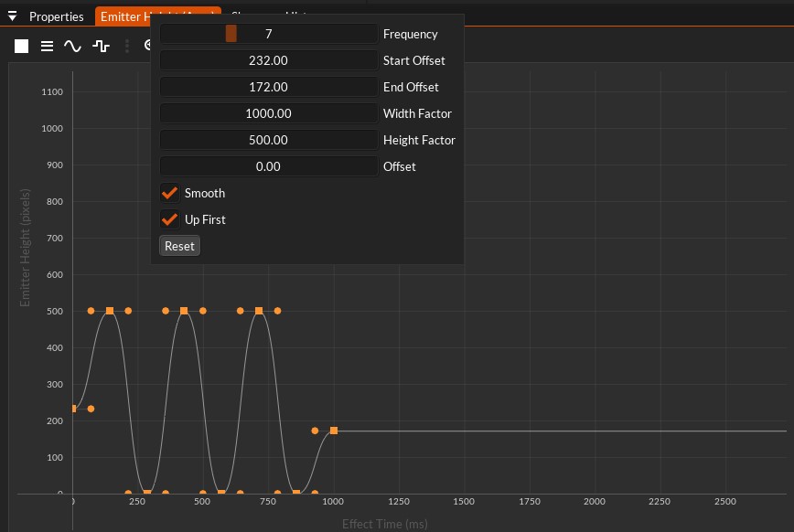
Task: Click the three-lines list toolbar icon
Action: (47, 46)
